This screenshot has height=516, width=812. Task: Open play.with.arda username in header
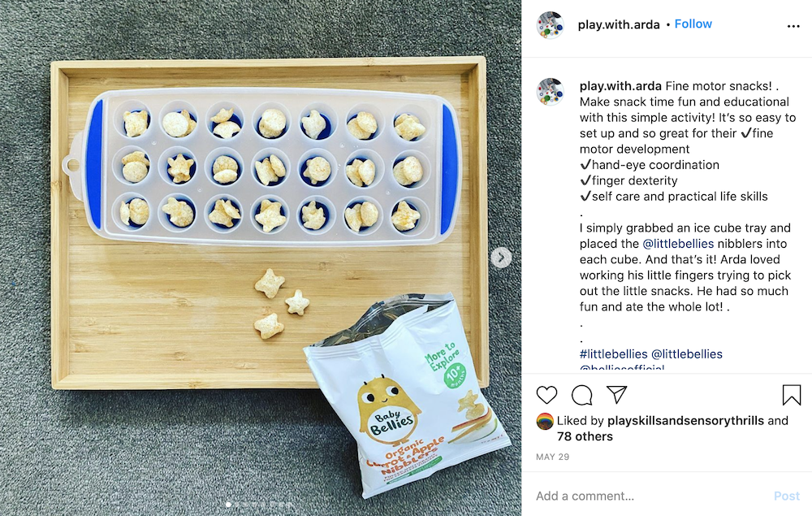pos(619,24)
